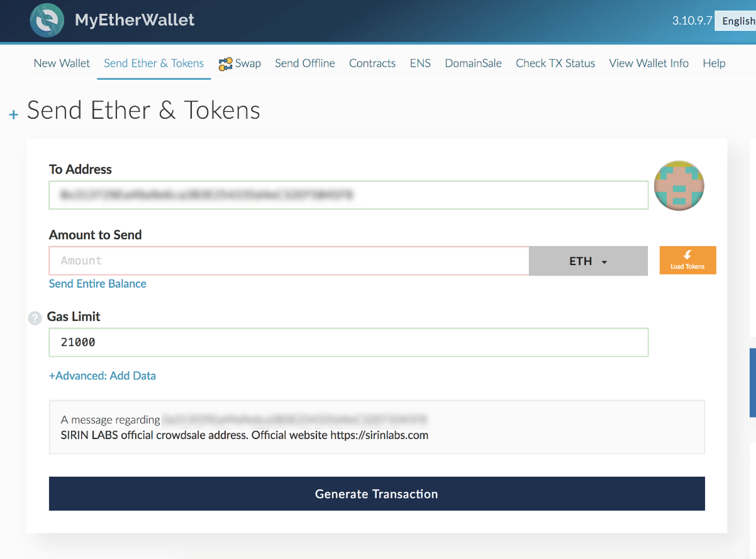Click the Send Entire Balance link
The height and width of the screenshot is (559, 756).
coord(98,284)
